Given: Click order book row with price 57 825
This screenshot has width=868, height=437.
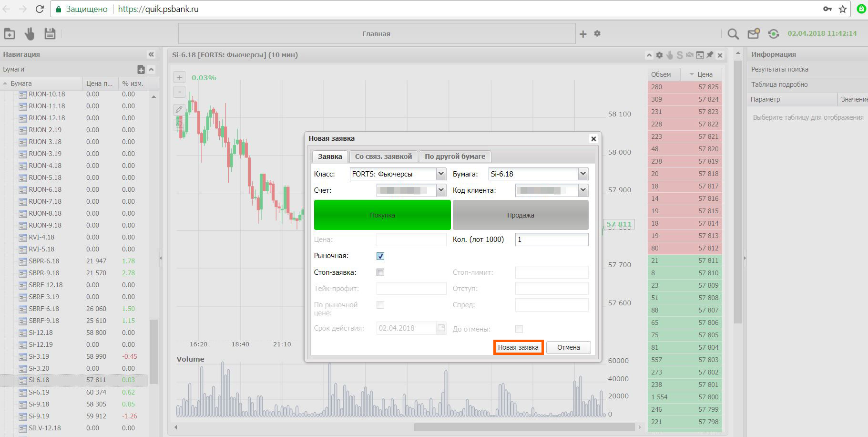Looking at the screenshot, I should click(x=685, y=87).
